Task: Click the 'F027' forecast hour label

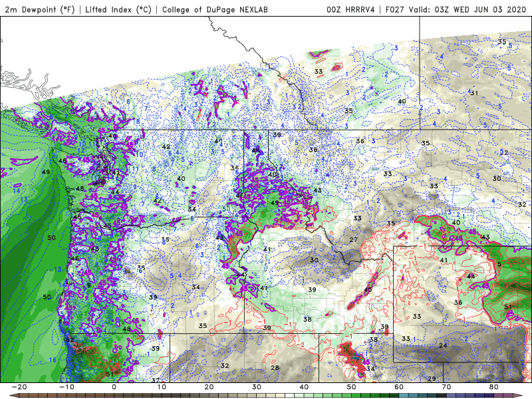Action: tap(395, 9)
